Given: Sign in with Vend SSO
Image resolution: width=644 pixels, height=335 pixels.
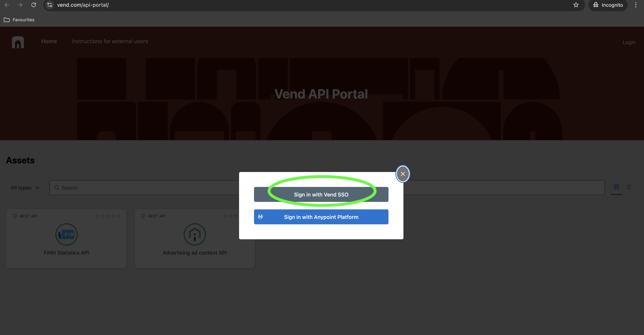Looking at the screenshot, I should tap(321, 194).
